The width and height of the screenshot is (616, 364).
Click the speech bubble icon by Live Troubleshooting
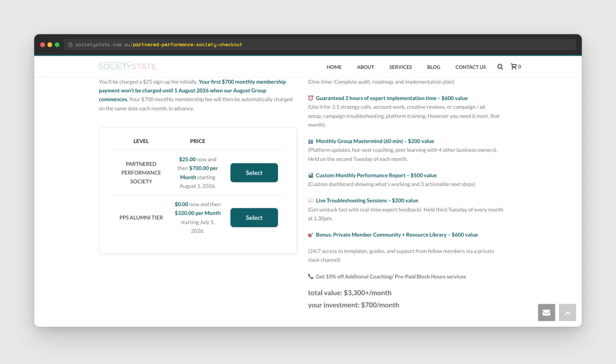311,201
